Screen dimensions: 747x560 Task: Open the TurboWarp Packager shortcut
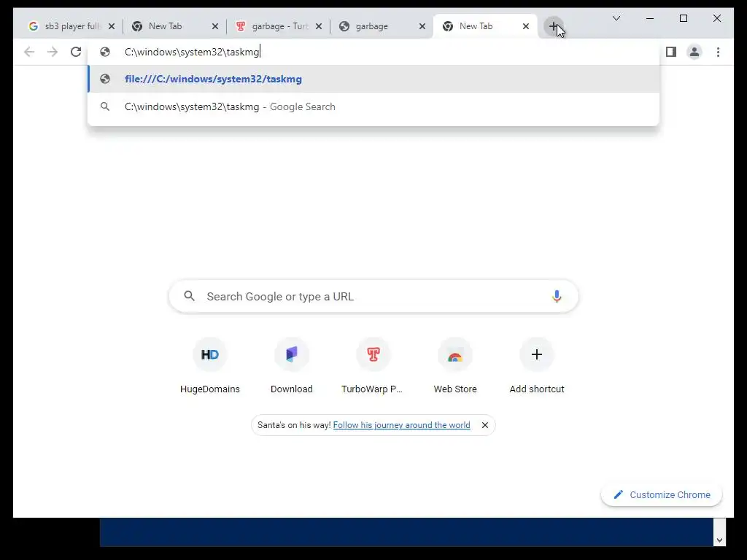(373, 366)
